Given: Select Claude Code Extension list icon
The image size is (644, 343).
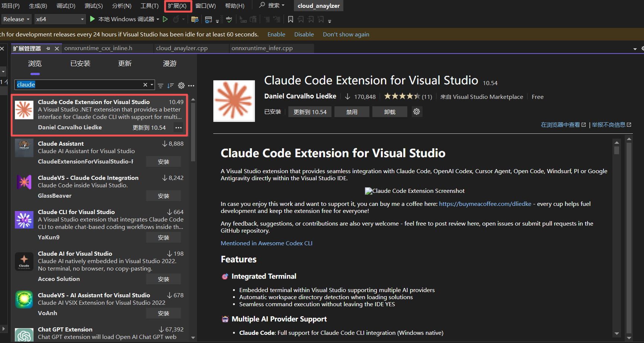Looking at the screenshot, I should tap(24, 110).
